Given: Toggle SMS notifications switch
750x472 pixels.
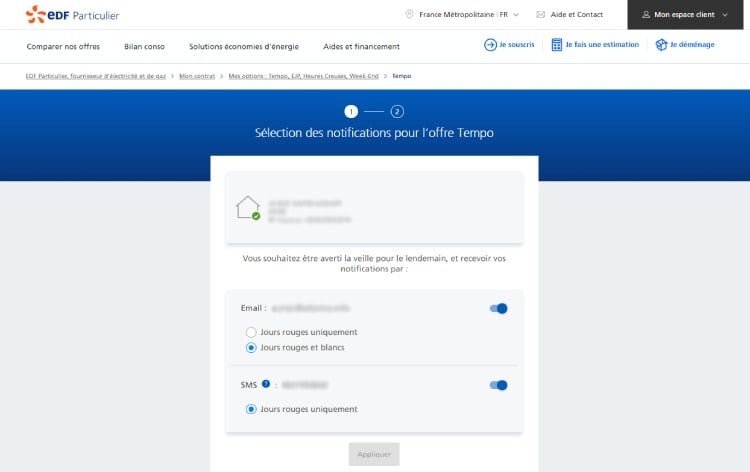Looking at the screenshot, I should pyautogui.click(x=498, y=385).
